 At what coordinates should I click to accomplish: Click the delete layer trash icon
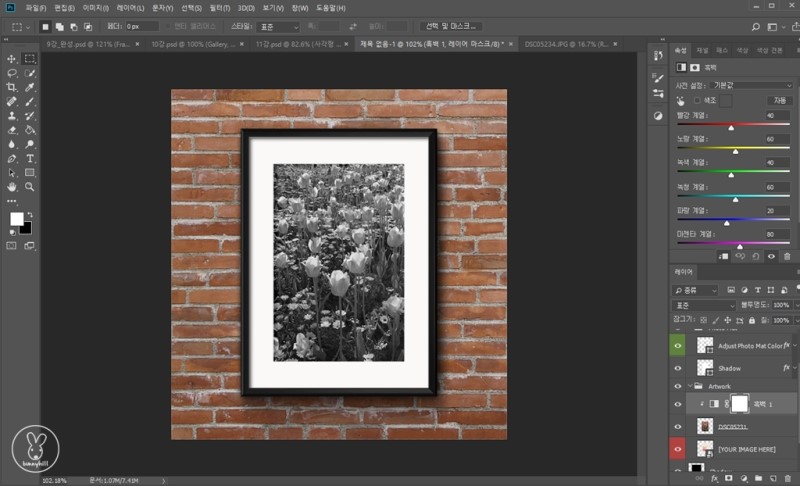click(786, 479)
